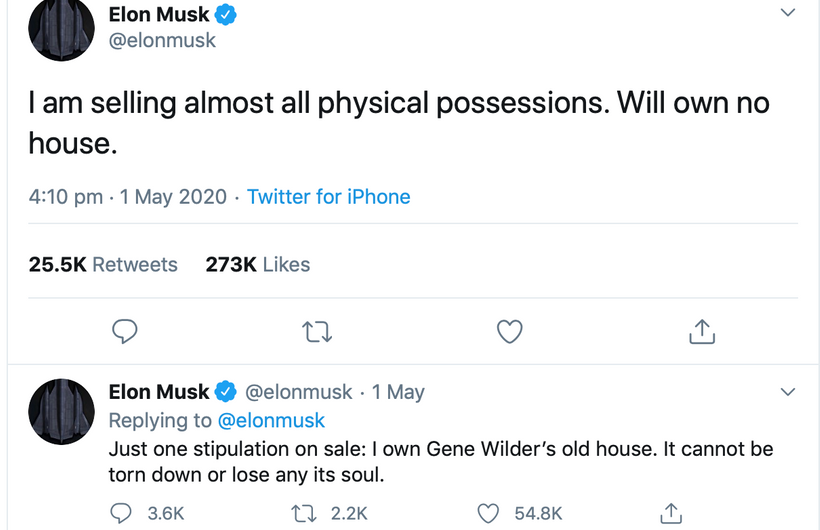Open the main tweet's more options chevron
Image resolution: width=820 pixels, height=530 pixels.
click(788, 13)
